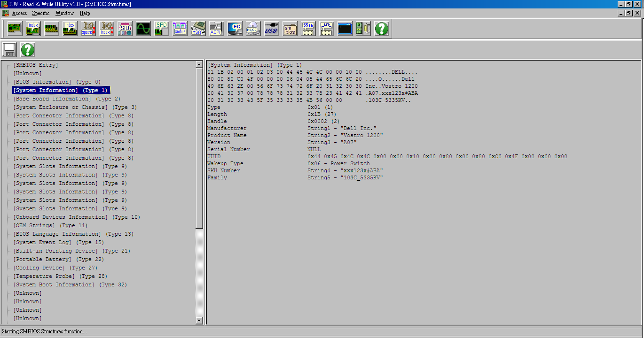Select [Cooling Device] (Type 27)
644x338 pixels.
tap(55, 268)
